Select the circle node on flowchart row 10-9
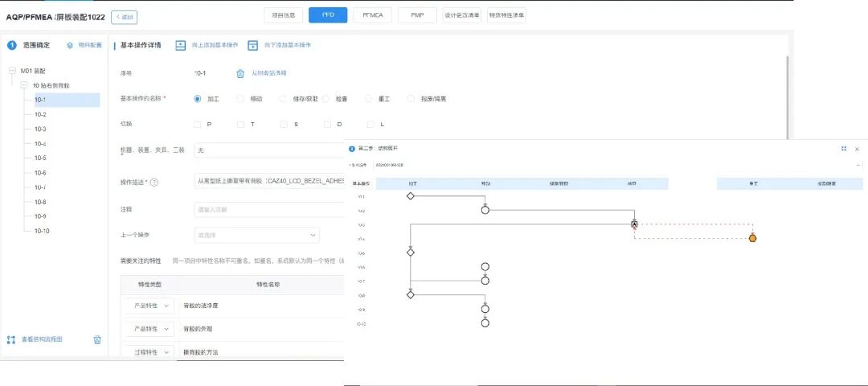This screenshot has height=386, width=868. pyautogui.click(x=485, y=309)
